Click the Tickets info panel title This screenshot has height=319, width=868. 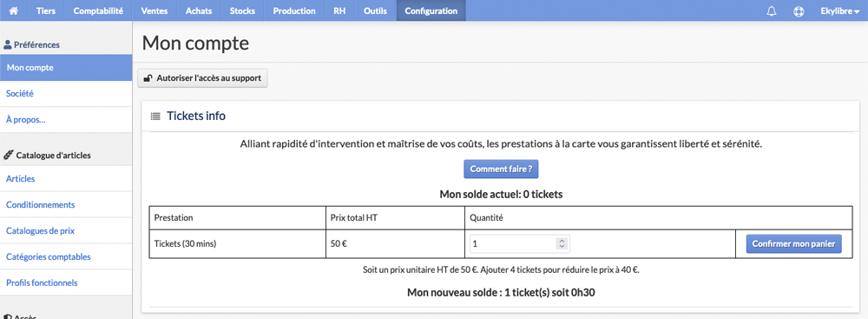196,116
